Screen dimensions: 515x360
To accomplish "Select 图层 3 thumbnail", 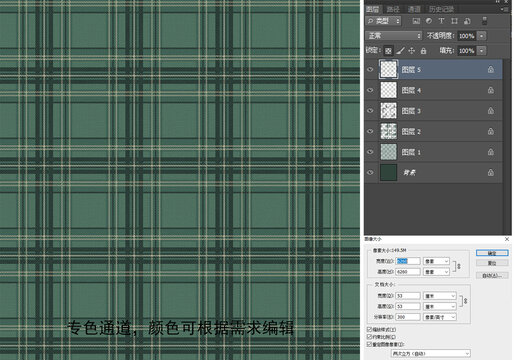I will point(388,111).
